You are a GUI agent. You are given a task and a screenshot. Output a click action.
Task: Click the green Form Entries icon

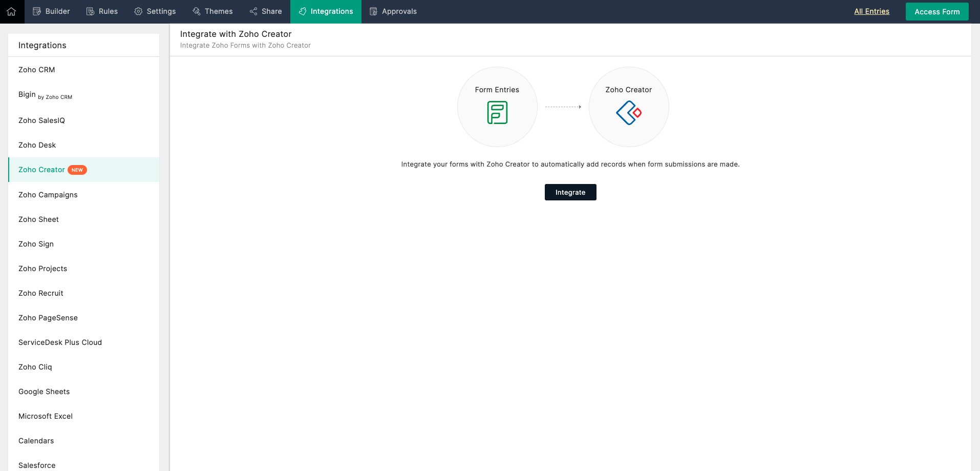(x=497, y=113)
